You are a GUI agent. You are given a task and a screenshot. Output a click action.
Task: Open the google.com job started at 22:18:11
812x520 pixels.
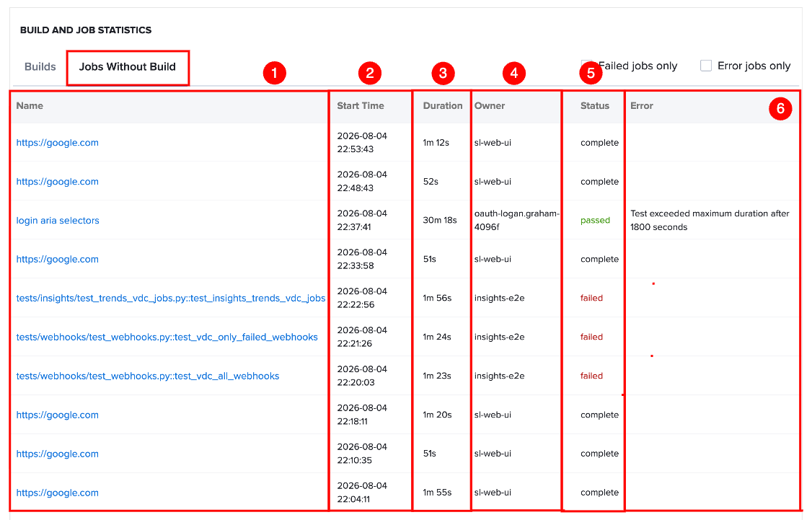(x=58, y=415)
